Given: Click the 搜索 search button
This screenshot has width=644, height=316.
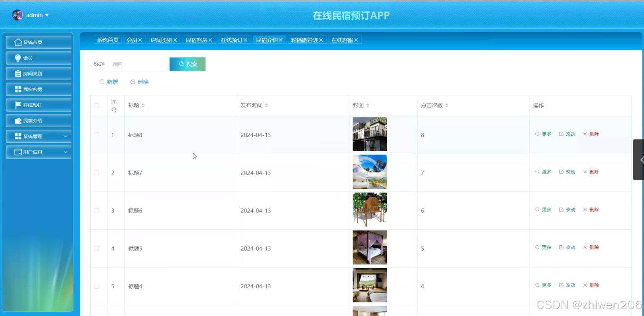Looking at the screenshot, I should coord(187,64).
